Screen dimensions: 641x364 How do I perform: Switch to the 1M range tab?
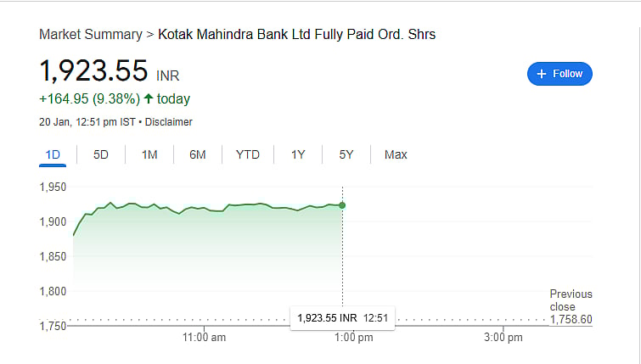pyautogui.click(x=149, y=154)
